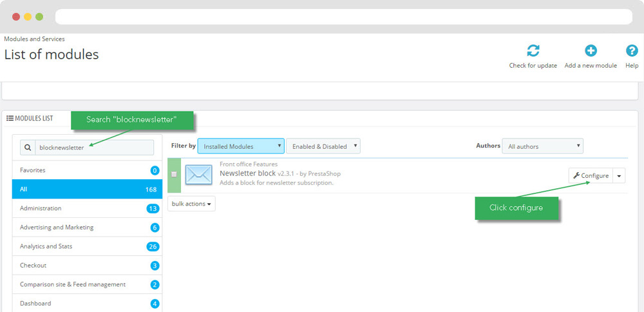Click the 13 count badge
The image size is (644, 312).
click(153, 208)
